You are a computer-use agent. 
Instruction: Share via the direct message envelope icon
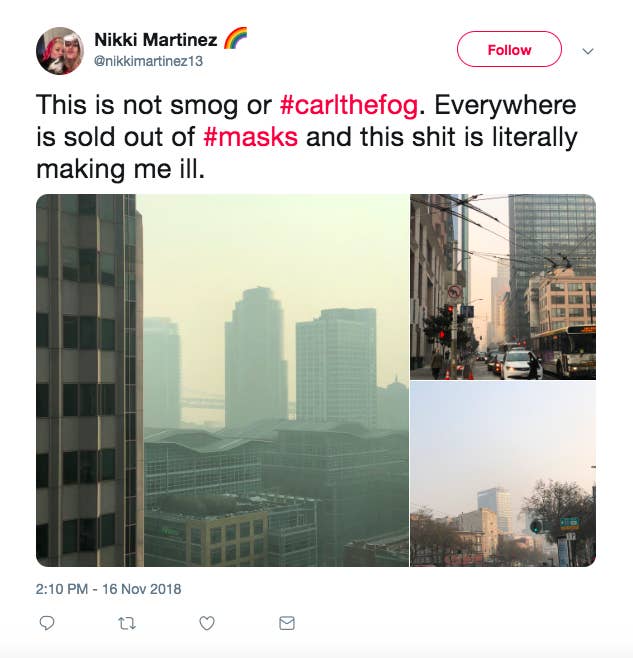(x=287, y=623)
